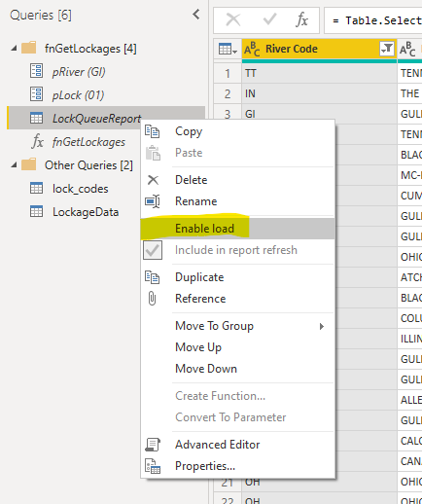Click the GI cell in row 3
This screenshot has height=504, width=422.
pos(319,114)
